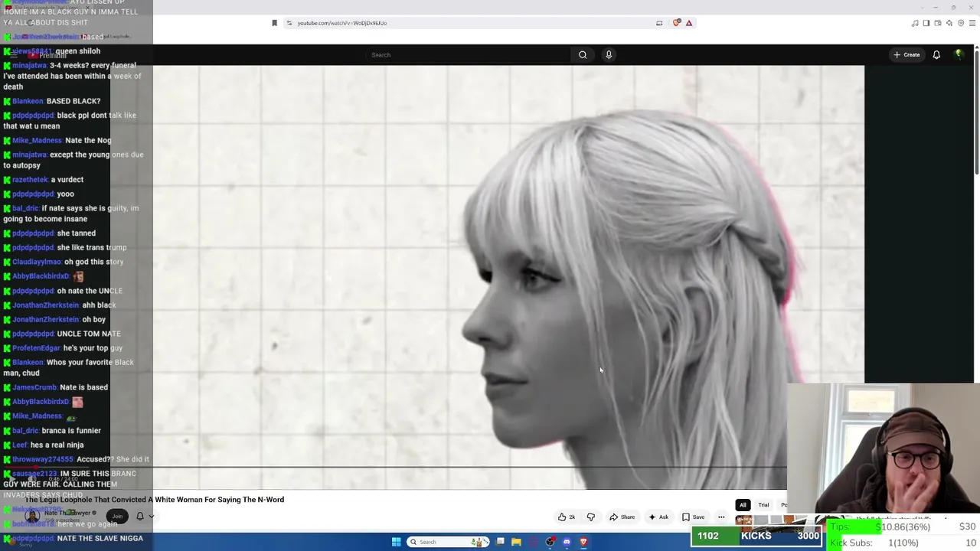Open the Brave Rewards triangle icon
980x551 pixels.
coord(689,23)
